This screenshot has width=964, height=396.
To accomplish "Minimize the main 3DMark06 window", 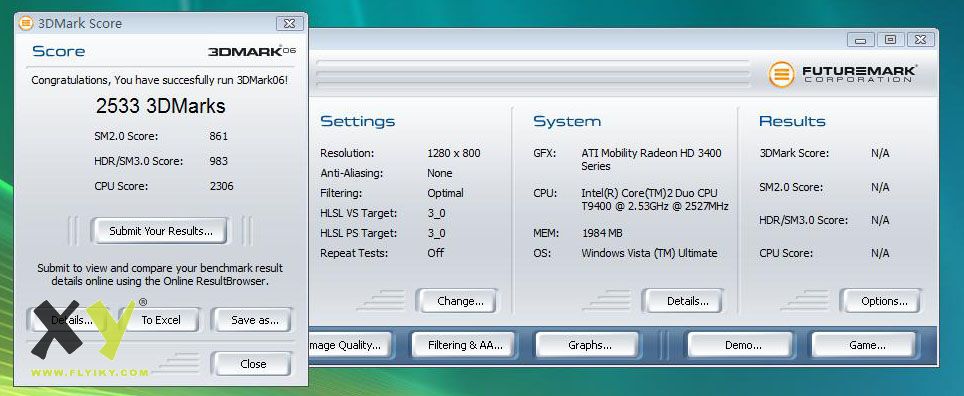I will (x=860, y=40).
